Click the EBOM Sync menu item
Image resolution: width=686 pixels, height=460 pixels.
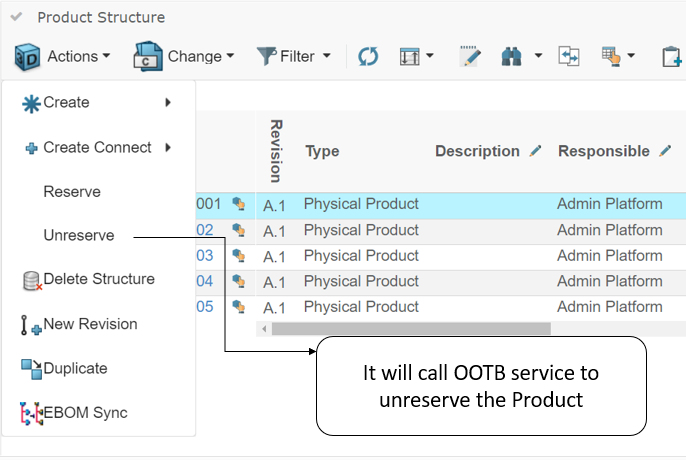[x=84, y=412]
